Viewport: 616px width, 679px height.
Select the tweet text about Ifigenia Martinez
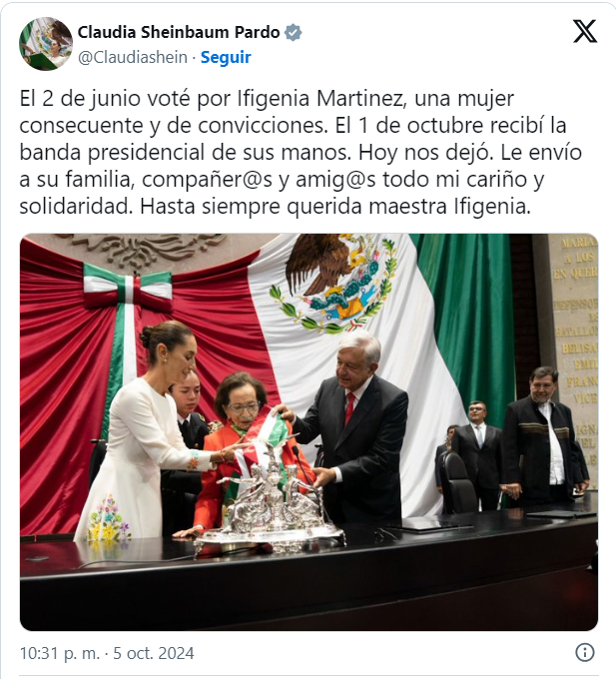[x=301, y=153]
